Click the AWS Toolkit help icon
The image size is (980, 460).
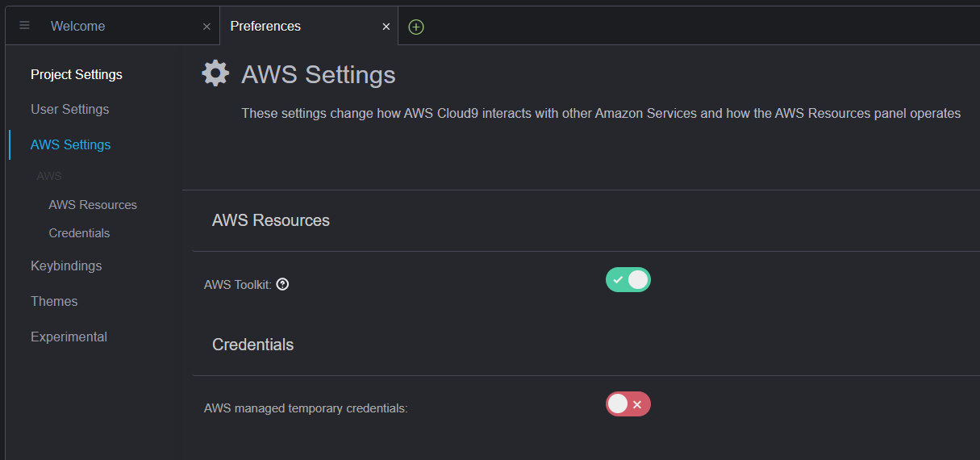282,284
